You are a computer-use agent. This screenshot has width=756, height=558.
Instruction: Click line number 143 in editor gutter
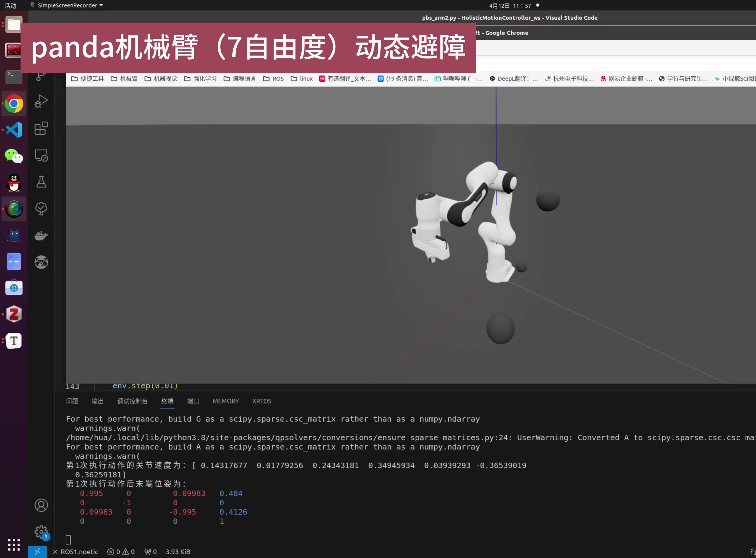click(x=72, y=386)
